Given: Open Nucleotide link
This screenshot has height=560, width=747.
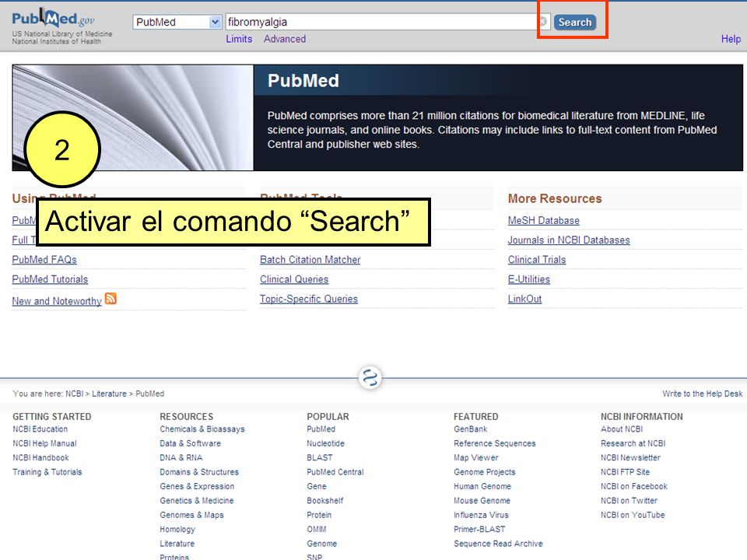Looking at the screenshot, I should tap(325, 443).
